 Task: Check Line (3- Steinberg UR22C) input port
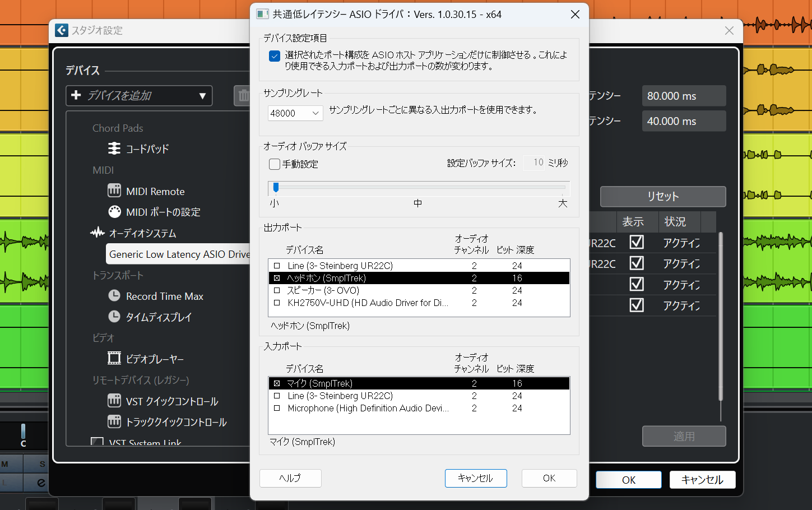pos(277,396)
